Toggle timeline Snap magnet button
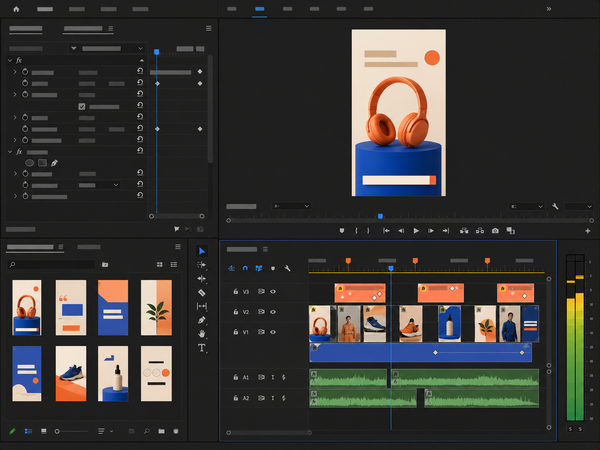Screen dimensions: 600x450 tap(245, 268)
